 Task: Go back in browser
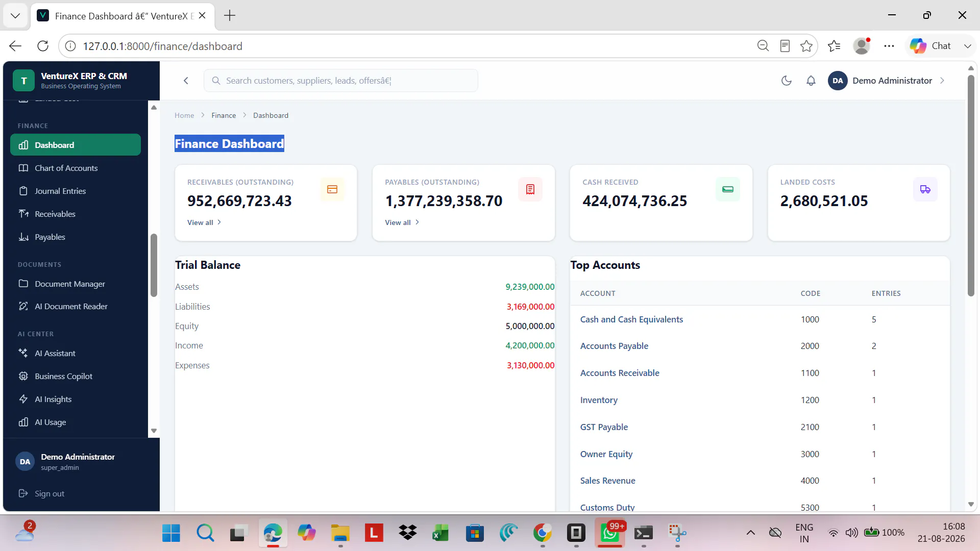coord(15,46)
